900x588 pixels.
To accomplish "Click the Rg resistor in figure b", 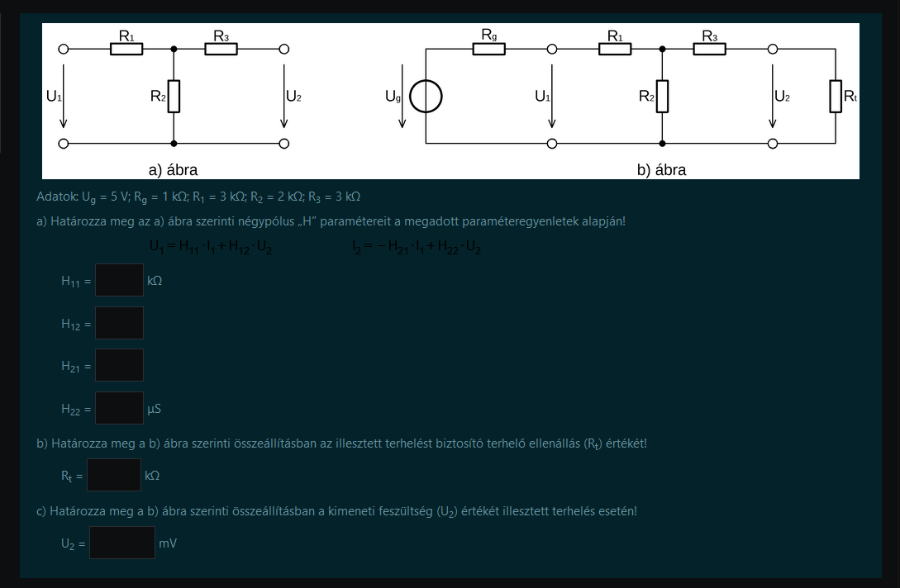I will click(x=488, y=50).
